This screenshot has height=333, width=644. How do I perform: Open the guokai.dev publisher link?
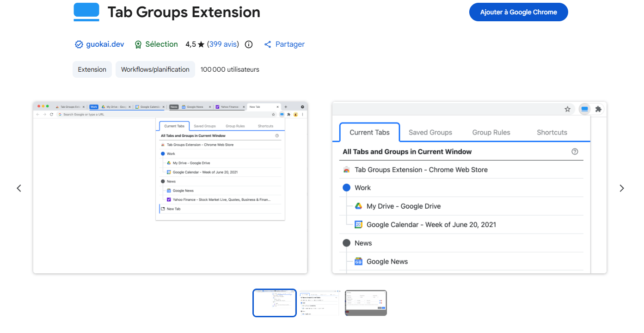coord(105,44)
